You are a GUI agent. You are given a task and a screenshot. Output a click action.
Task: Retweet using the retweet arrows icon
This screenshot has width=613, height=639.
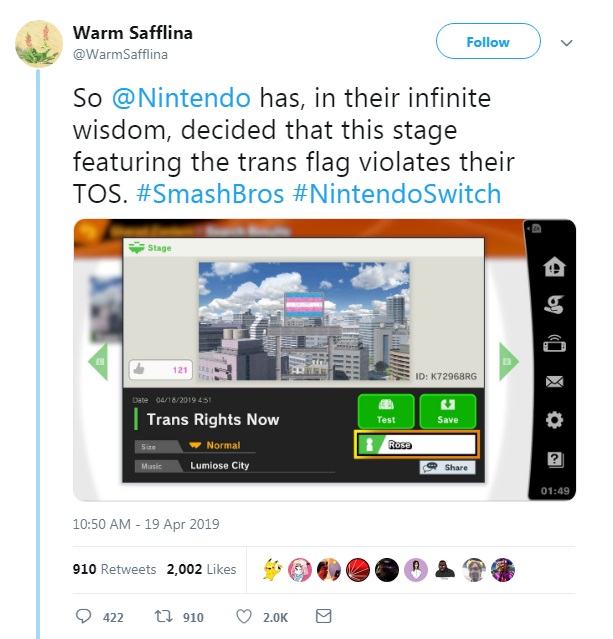(163, 616)
